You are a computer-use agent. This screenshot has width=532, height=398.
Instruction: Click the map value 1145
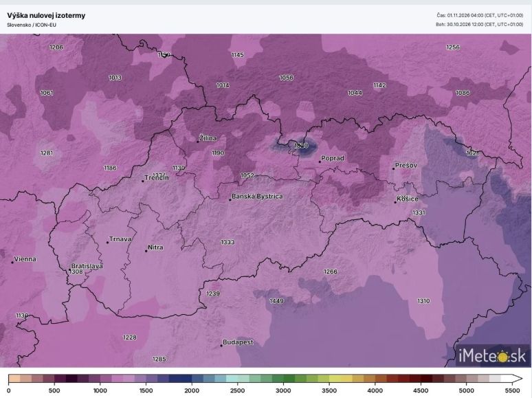click(238, 54)
